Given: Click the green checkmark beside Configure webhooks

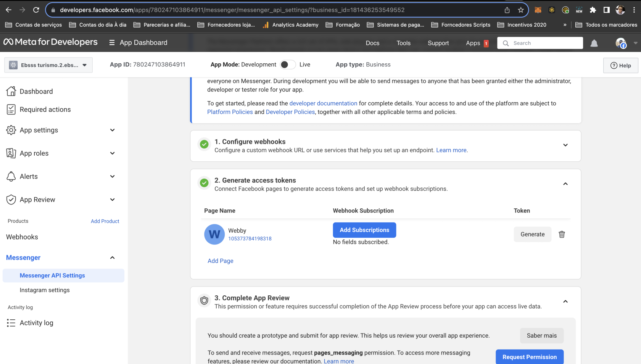Looking at the screenshot, I should 204,144.
